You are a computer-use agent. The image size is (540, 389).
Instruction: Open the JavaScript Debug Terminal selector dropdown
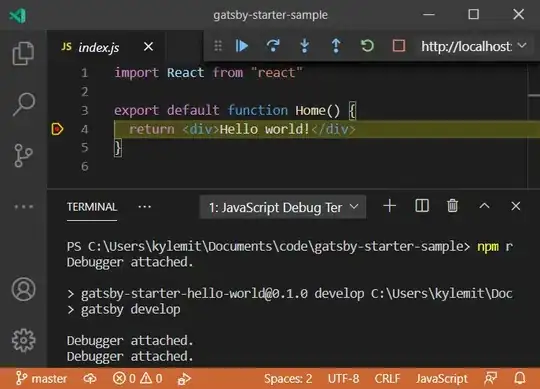[283, 207]
